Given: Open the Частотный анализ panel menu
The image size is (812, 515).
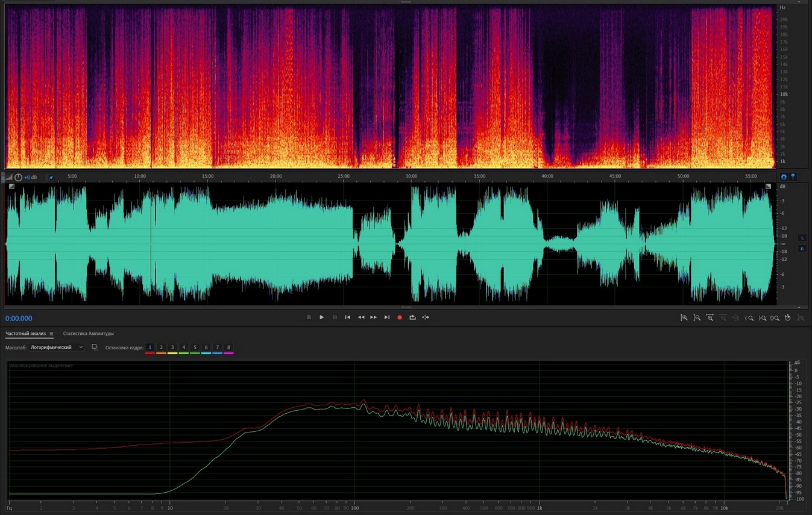Looking at the screenshot, I should point(51,334).
